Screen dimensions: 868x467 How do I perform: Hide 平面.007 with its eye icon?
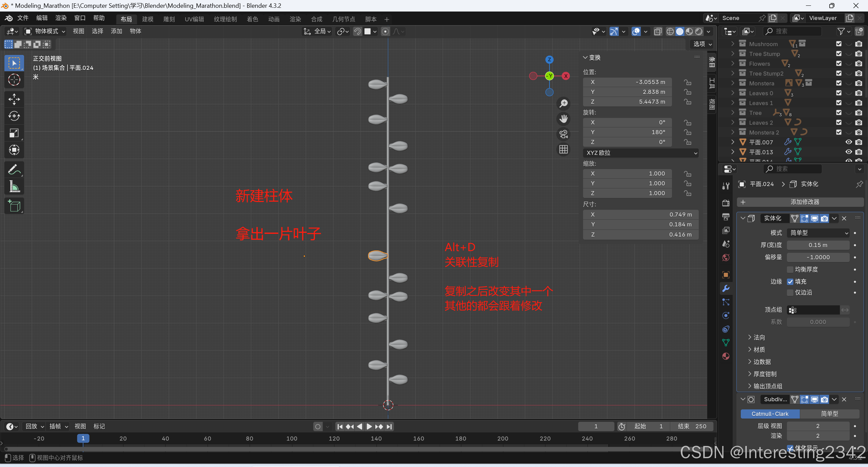(x=848, y=142)
